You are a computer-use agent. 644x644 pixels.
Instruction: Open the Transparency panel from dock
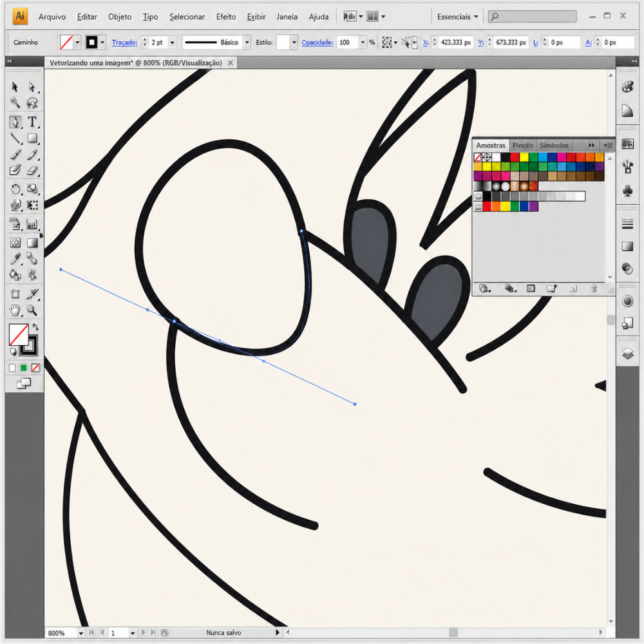point(627,269)
